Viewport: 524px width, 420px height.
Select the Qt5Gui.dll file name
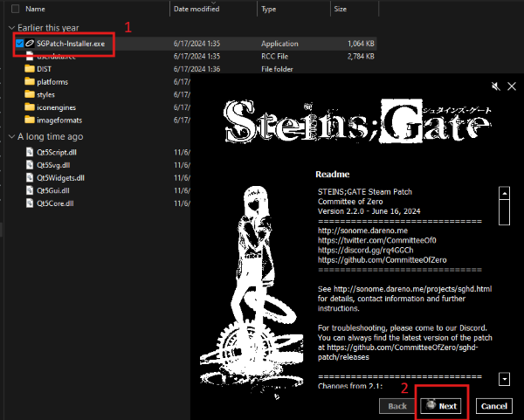pyautogui.click(x=53, y=190)
